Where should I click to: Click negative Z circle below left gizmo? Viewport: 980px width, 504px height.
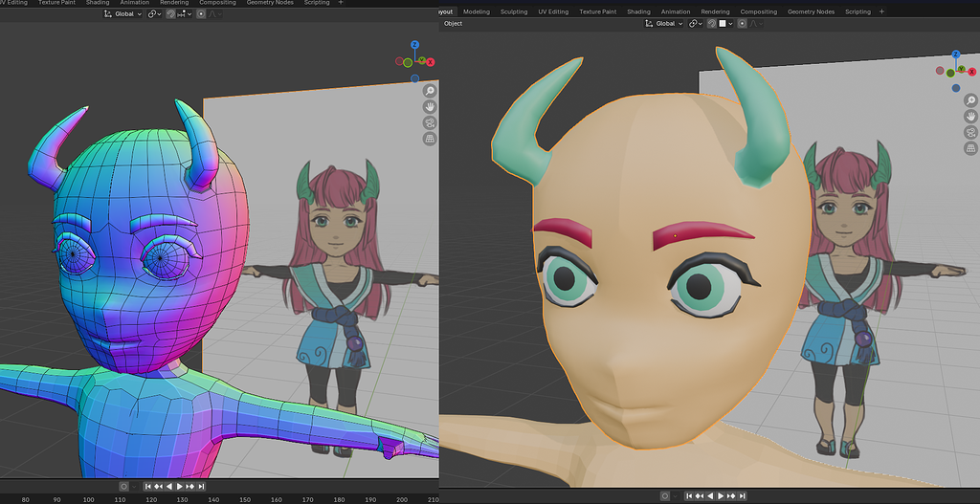(x=415, y=78)
